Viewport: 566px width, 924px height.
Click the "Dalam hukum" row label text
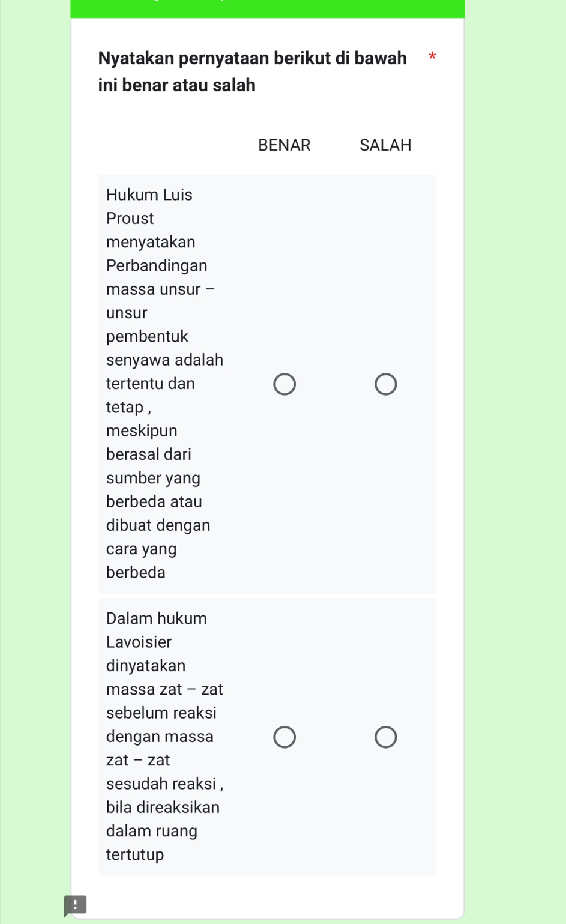pos(157,618)
